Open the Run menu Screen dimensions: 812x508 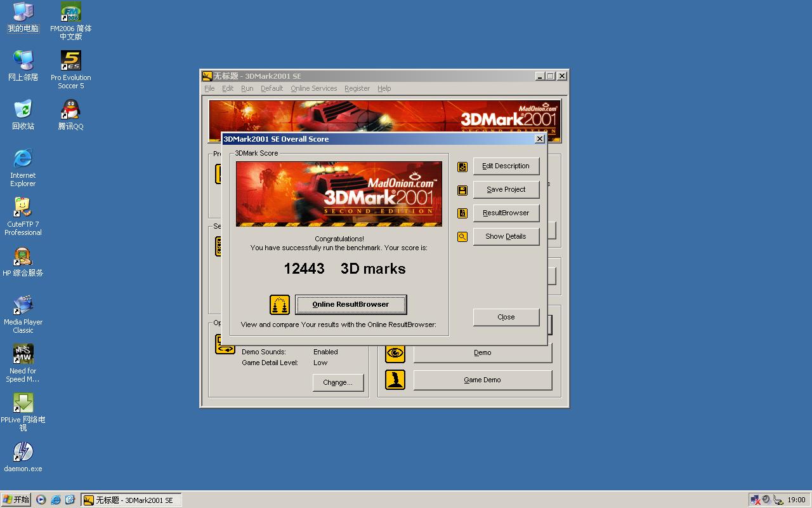click(x=247, y=88)
